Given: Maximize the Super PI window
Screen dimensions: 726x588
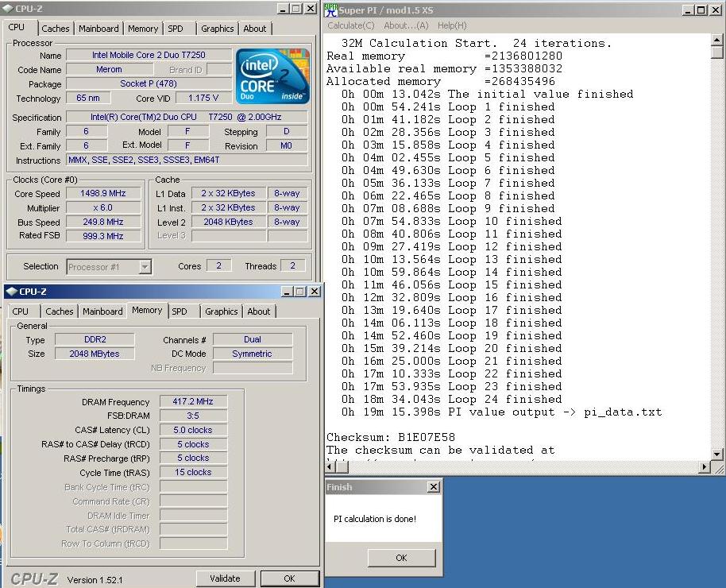Looking at the screenshot, I should point(701,10).
